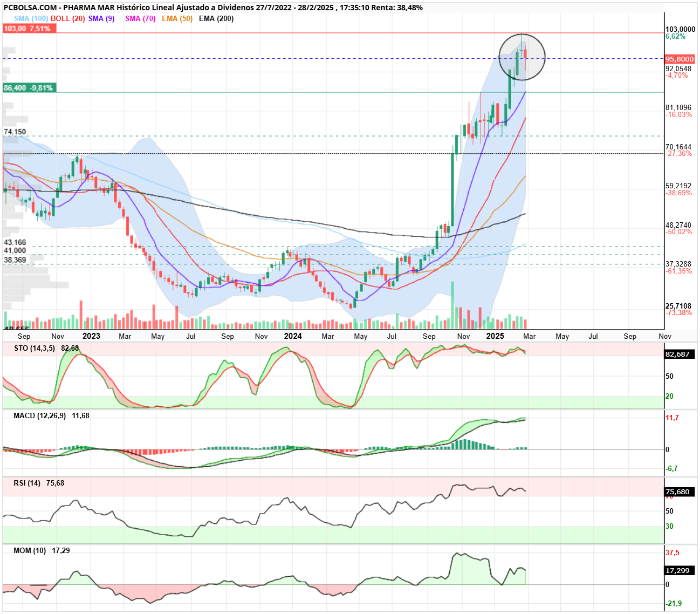Click the green 86,400 -9,81% support tag
The width and height of the screenshot is (700, 614).
click(29, 88)
